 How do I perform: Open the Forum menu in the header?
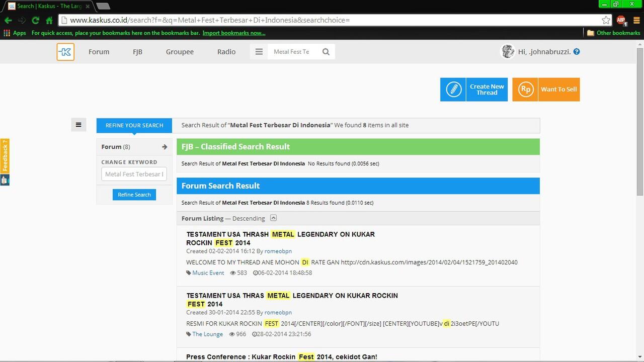(x=99, y=52)
